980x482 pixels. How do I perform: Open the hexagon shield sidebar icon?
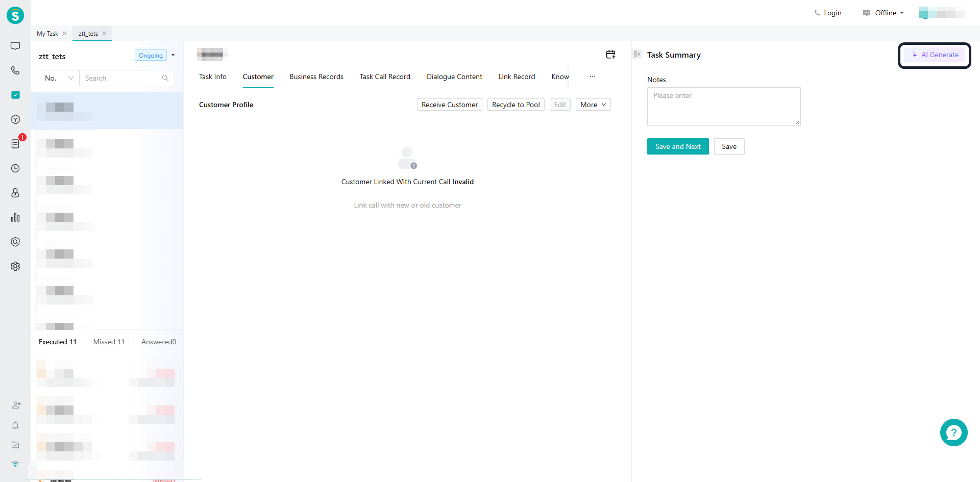point(15,242)
